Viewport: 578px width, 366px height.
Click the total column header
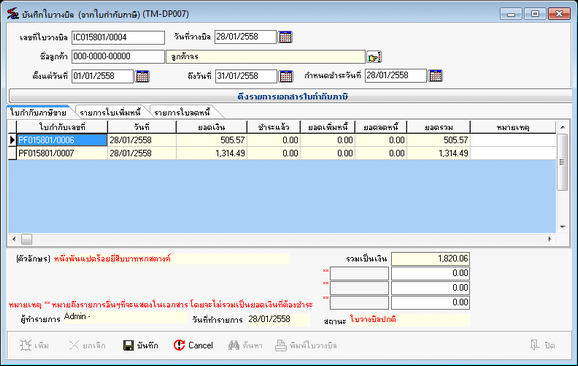[438, 127]
